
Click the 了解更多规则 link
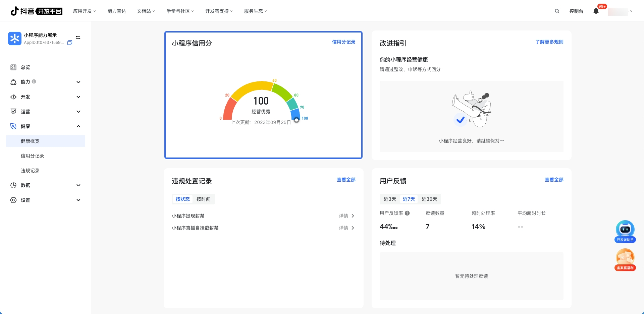coord(549,42)
